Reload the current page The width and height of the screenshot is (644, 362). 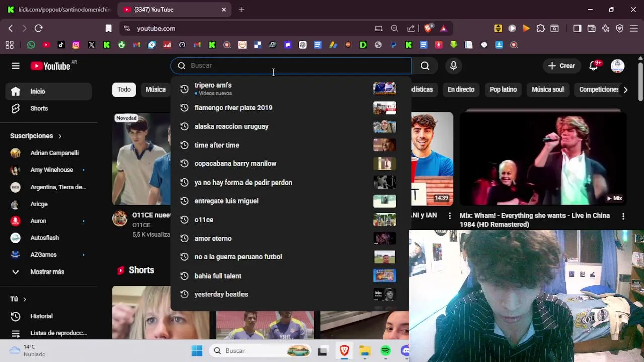click(x=39, y=29)
